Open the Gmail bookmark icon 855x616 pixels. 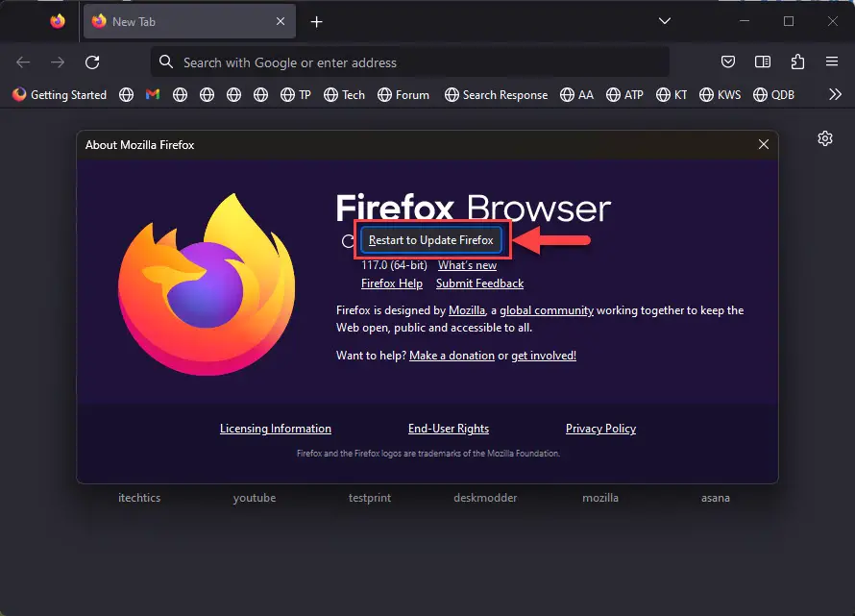pos(153,94)
